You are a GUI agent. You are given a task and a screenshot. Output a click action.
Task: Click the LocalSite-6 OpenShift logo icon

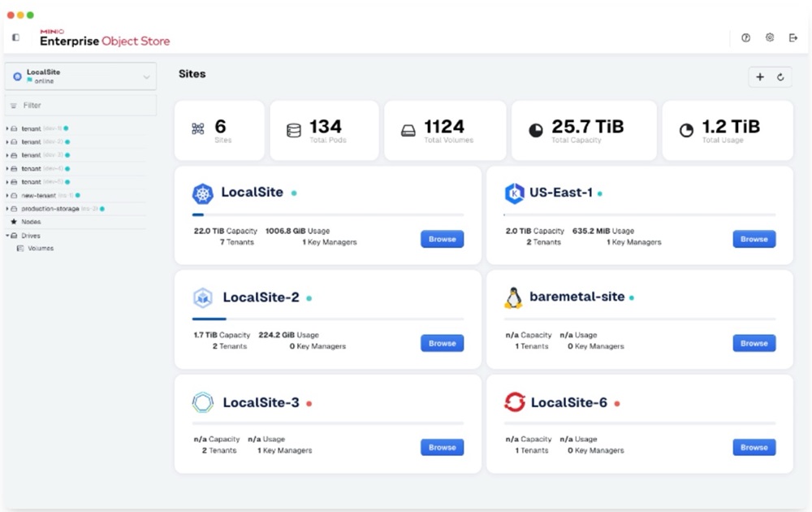tap(515, 402)
